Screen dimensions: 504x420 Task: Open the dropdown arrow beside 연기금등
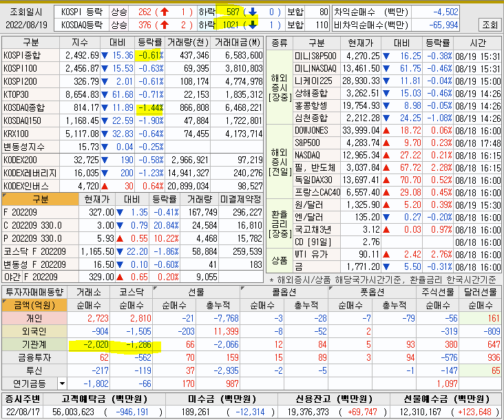pyautogui.click(x=62, y=384)
